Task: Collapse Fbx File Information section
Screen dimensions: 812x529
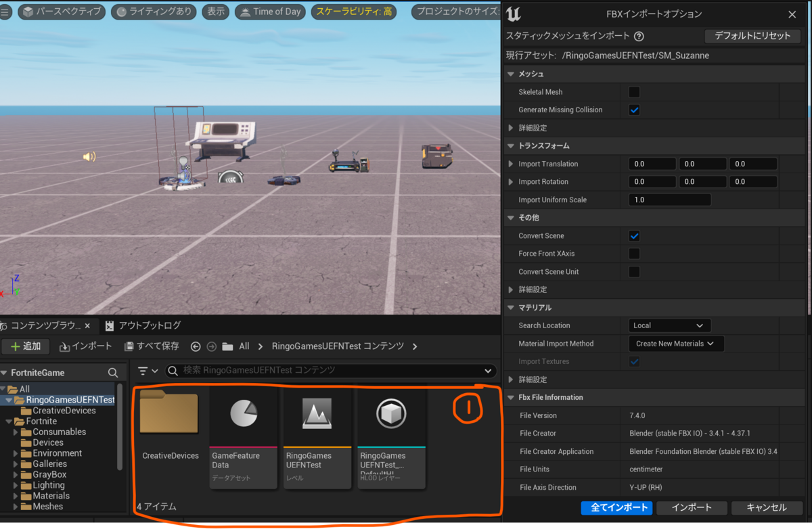Action: (x=512, y=397)
